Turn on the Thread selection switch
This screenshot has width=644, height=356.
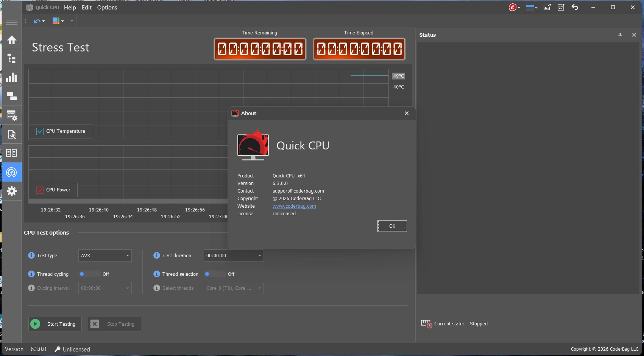point(214,274)
